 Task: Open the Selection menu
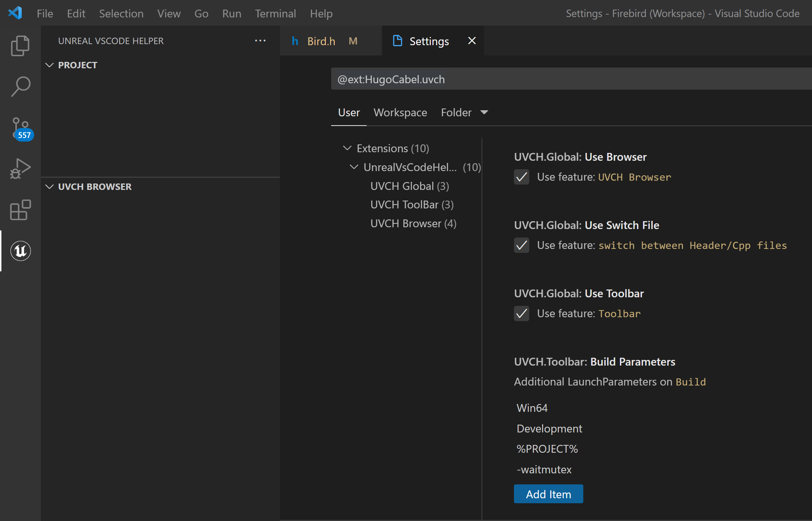121,14
